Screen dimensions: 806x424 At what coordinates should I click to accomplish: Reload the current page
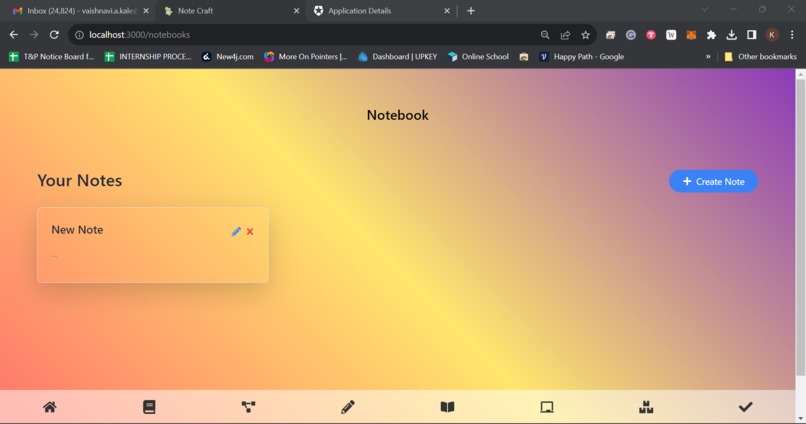click(x=54, y=35)
